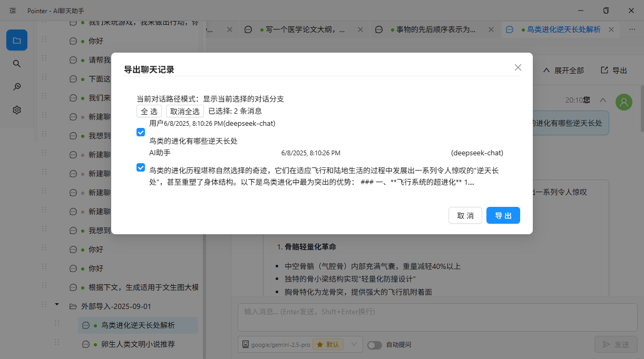Click chat bubble icon of 鸟类进化逆天长处解析 list row
Screen dimensions: 644x359
click(86, 325)
